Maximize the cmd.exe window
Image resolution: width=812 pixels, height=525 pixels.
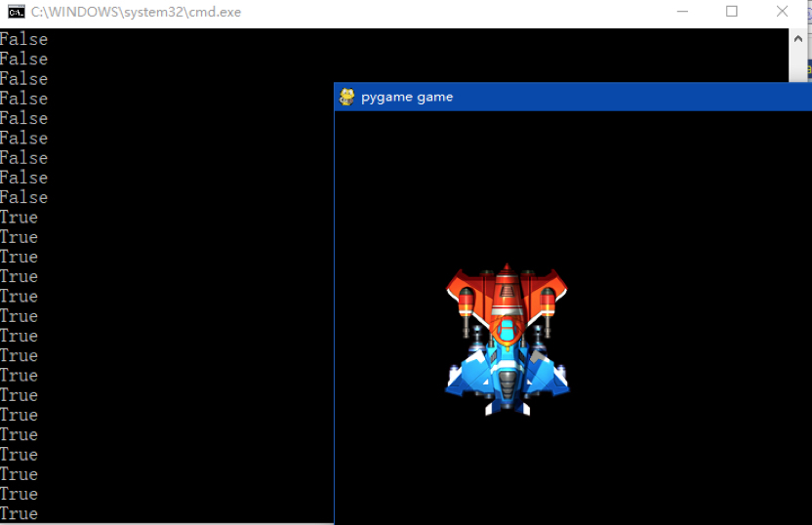pyautogui.click(x=731, y=12)
